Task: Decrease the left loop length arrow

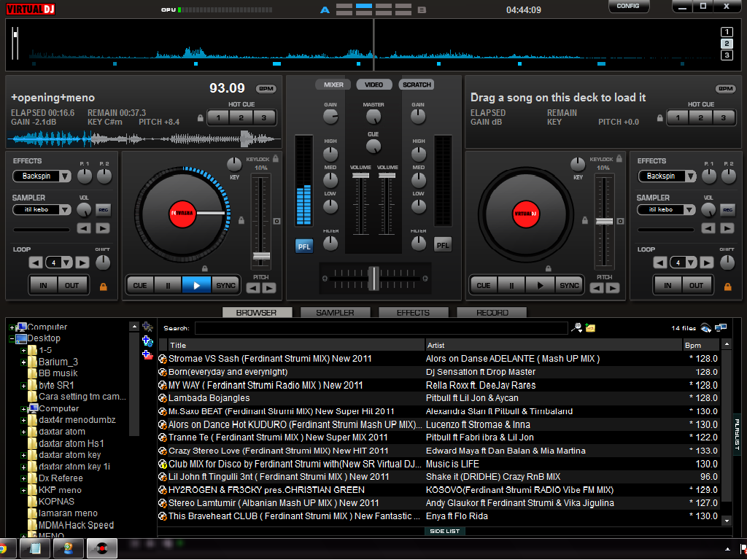Action: [x=36, y=262]
